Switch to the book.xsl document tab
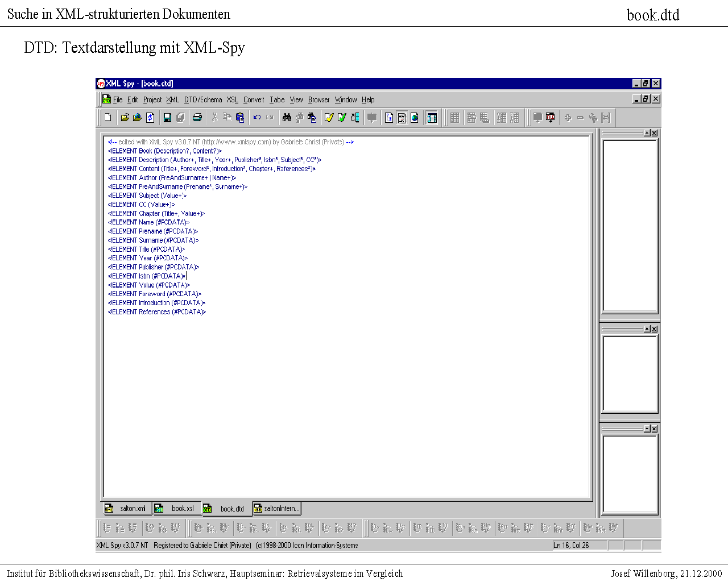This screenshot has height=582, width=728. [x=177, y=509]
